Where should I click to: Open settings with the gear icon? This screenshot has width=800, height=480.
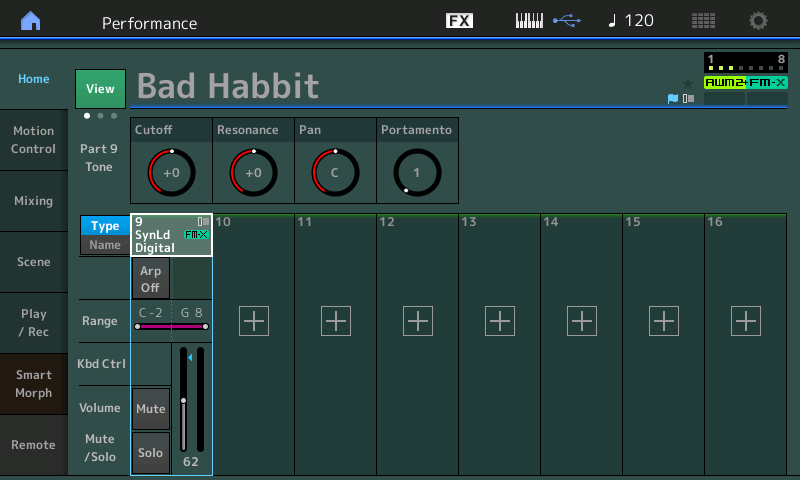click(x=759, y=21)
